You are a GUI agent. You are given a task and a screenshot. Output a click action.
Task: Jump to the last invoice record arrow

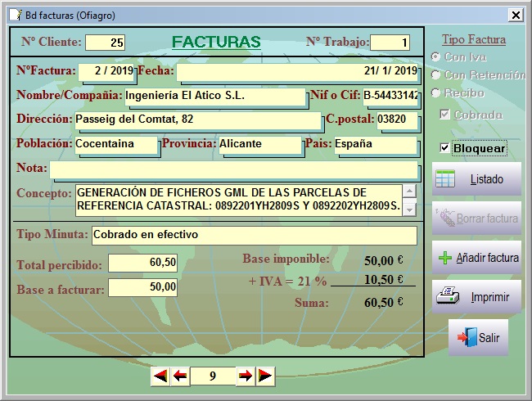point(265,376)
